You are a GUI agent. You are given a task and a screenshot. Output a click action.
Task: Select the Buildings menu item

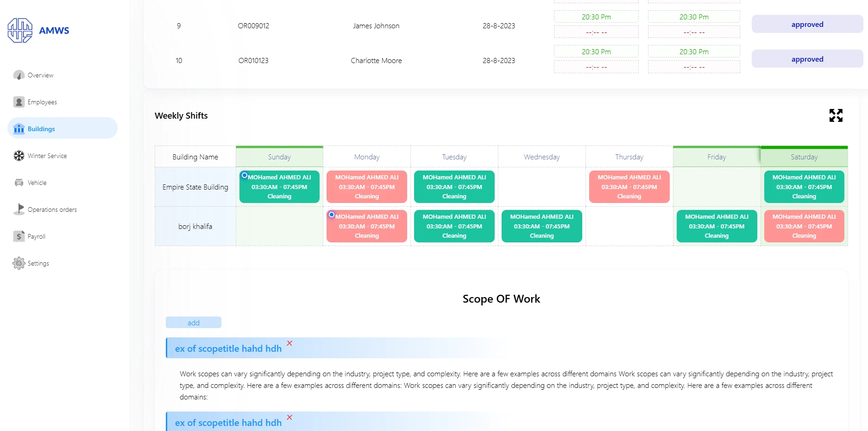[63, 128]
